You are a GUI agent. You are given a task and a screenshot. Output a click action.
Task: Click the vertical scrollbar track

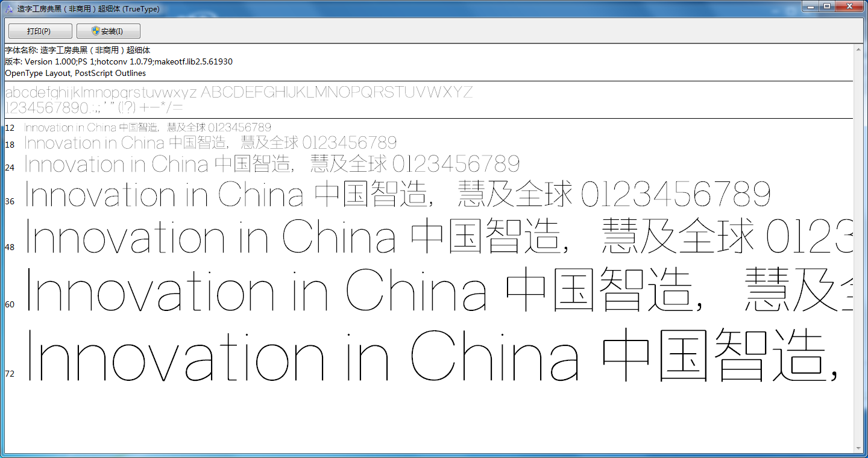tap(858, 248)
